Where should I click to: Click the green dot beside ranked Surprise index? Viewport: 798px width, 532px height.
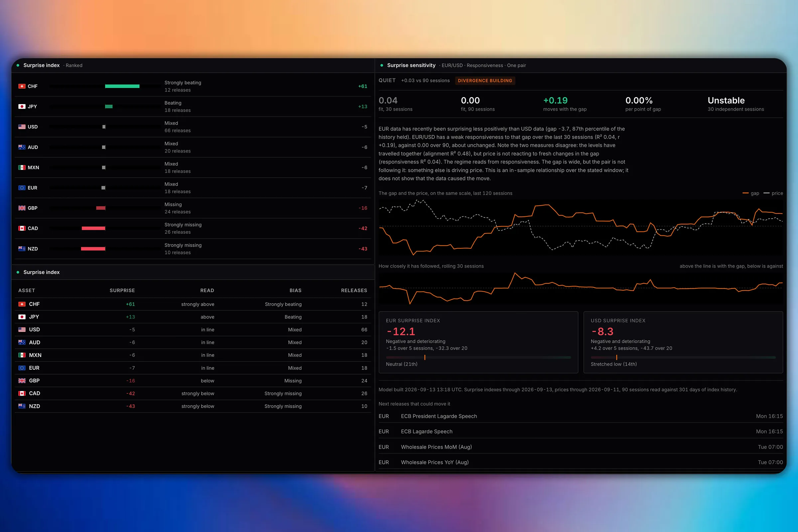18,65
